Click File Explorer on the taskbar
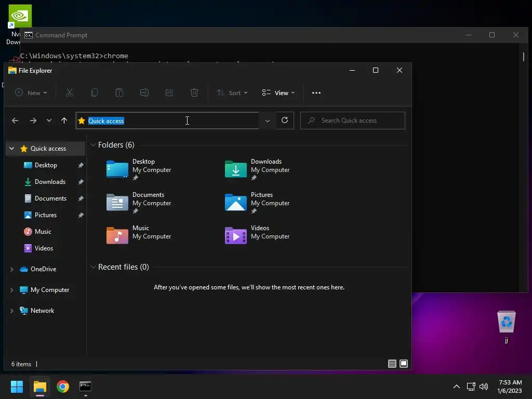The image size is (532, 399). [39, 387]
